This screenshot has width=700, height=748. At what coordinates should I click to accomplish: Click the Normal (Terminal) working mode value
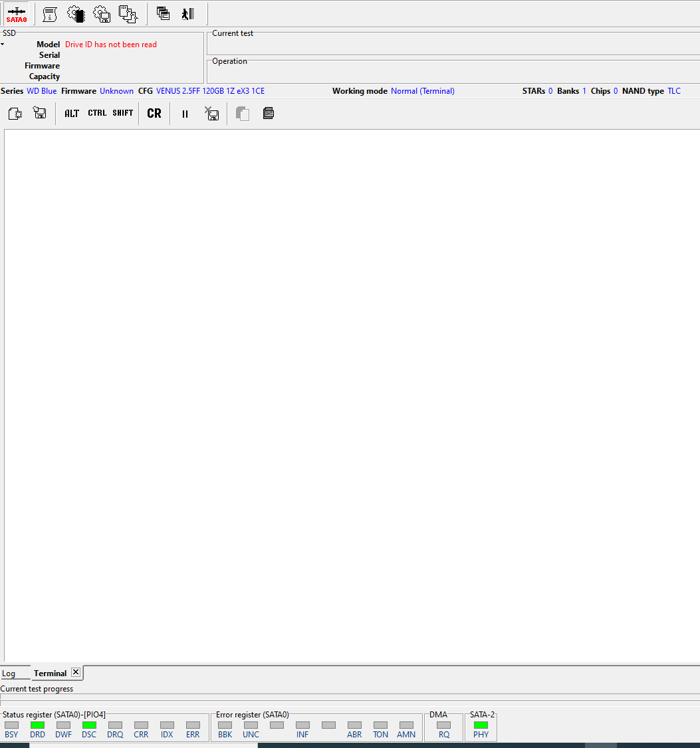click(423, 91)
